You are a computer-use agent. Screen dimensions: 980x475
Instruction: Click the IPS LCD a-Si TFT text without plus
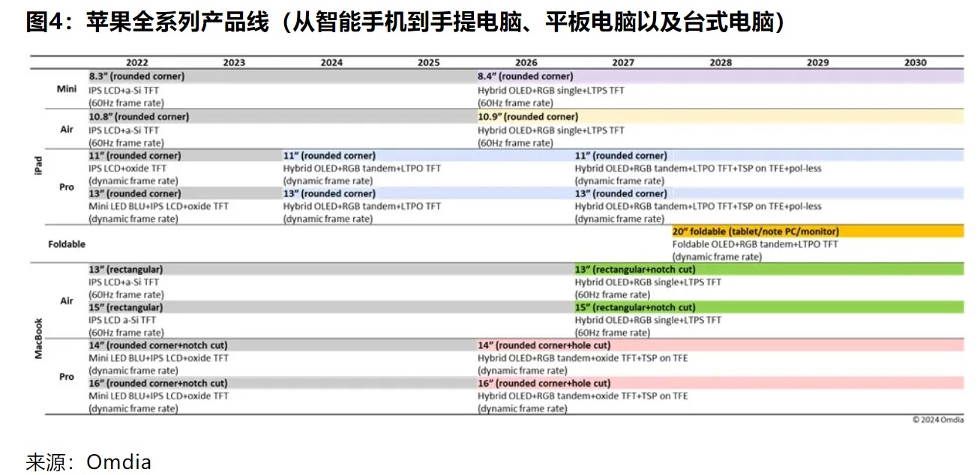pyautogui.click(x=124, y=320)
